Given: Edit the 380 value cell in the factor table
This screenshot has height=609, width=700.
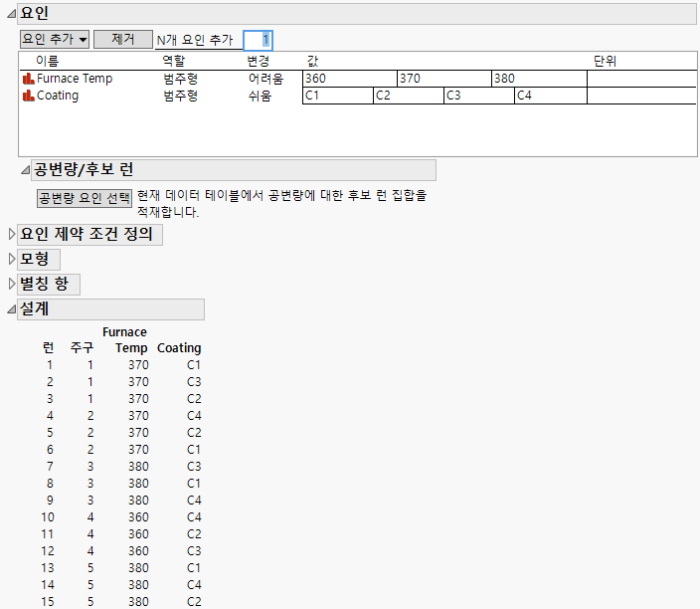Looking at the screenshot, I should pyautogui.click(x=539, y=79).
